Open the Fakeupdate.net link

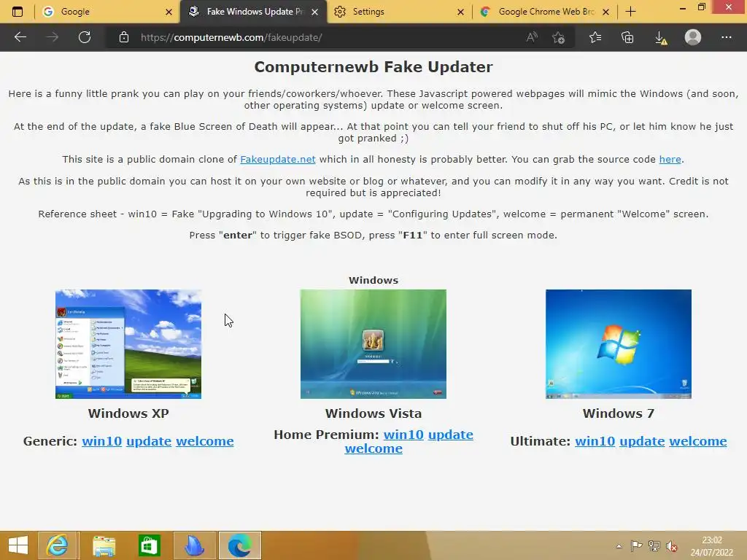[278, 160]
